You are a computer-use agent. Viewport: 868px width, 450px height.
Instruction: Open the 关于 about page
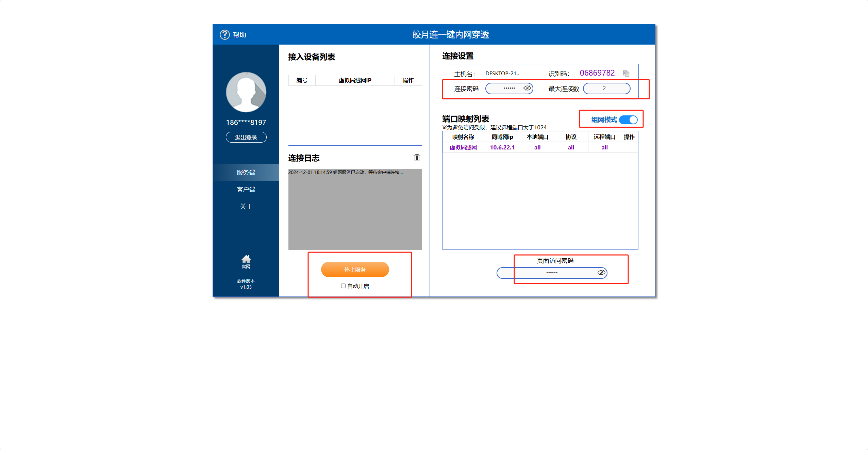(x=246, y=207)
